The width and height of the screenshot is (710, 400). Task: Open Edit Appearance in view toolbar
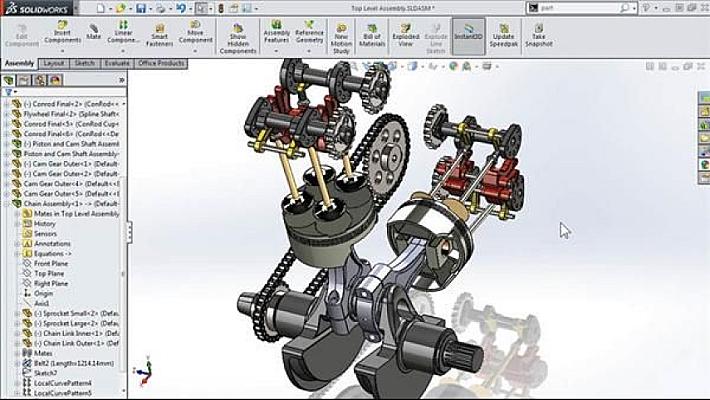coord(453,67)
